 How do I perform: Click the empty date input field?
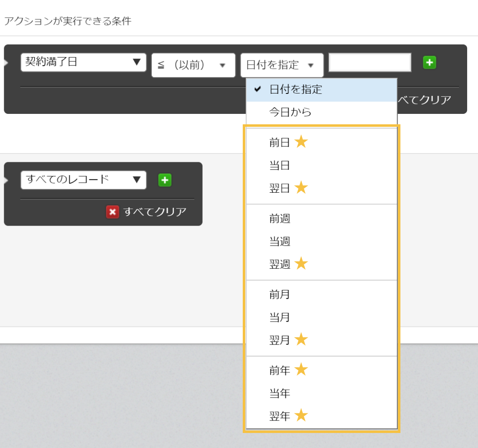(x=370, y=62)
